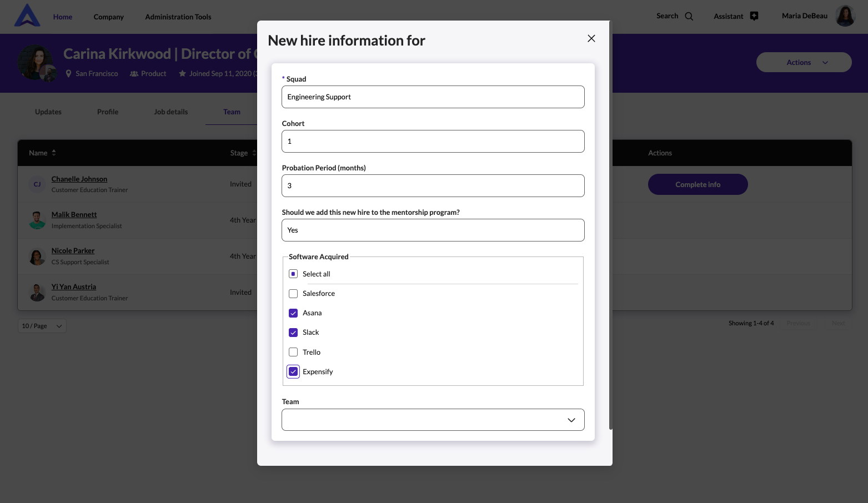The width and height of the screenshot is (868, 503).
Task: Sort the table by Name arrows
Action: click(x=54, y=153)
